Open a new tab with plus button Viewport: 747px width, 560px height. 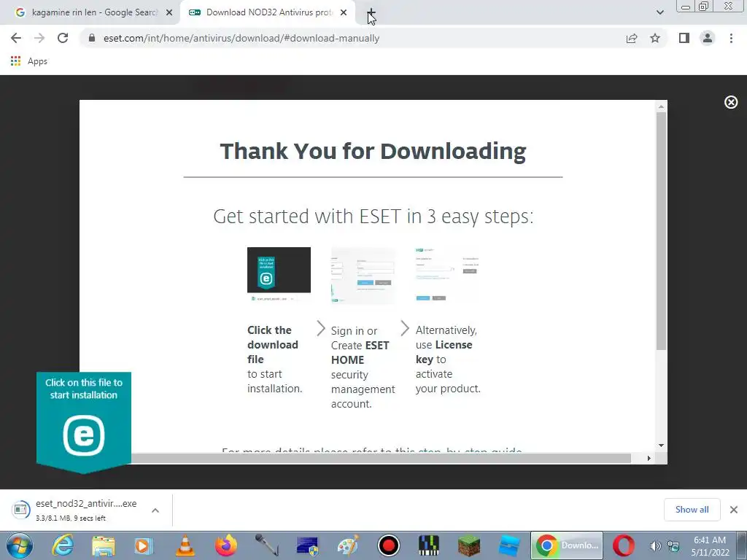(371, 13)
